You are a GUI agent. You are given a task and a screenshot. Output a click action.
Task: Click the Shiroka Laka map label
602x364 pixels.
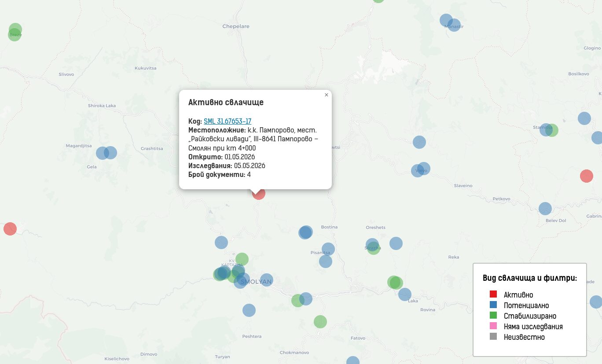[102, 106]
